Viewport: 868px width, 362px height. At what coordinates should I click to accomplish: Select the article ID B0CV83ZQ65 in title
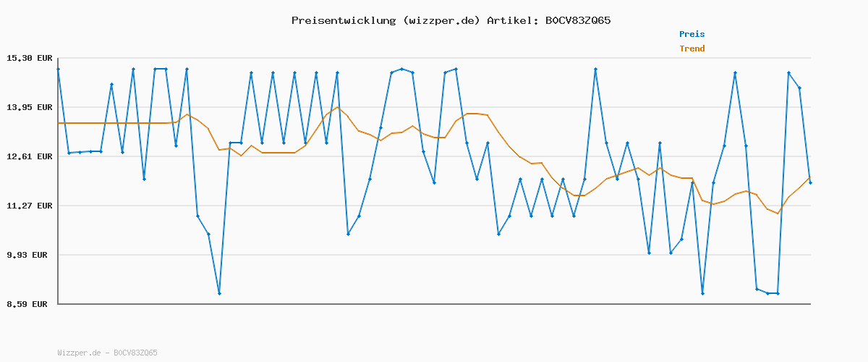(x=577, y=20)
